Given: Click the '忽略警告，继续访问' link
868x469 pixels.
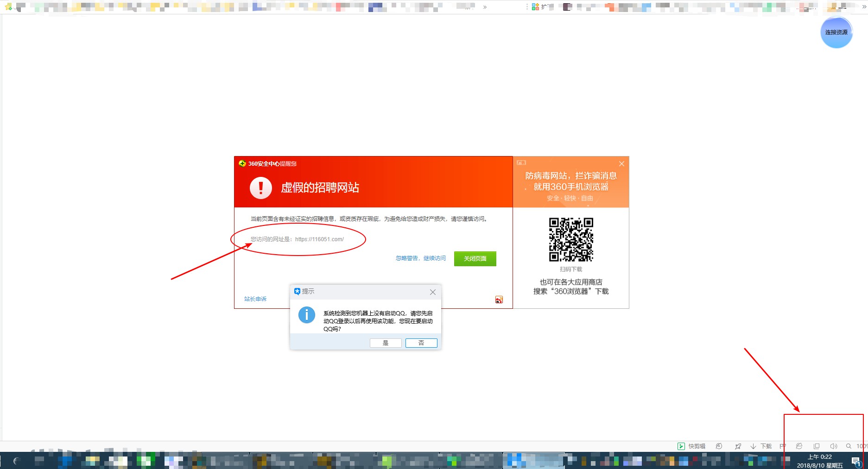Looking at the screenshot, I should [420, 258].
